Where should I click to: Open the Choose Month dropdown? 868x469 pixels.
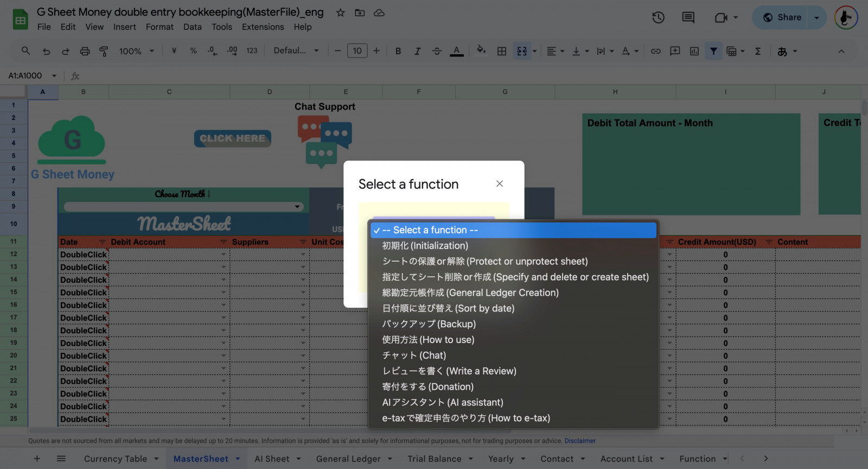point(183,207)
